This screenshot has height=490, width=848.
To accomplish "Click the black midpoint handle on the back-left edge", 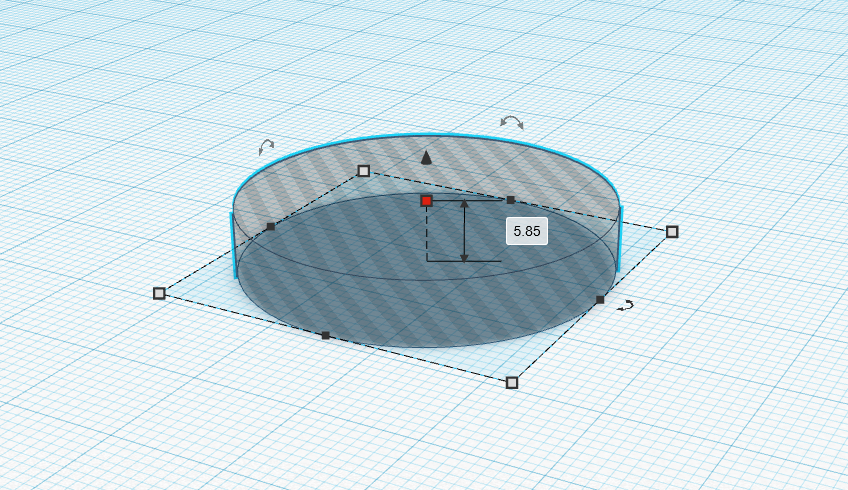I will click(271, 227).
